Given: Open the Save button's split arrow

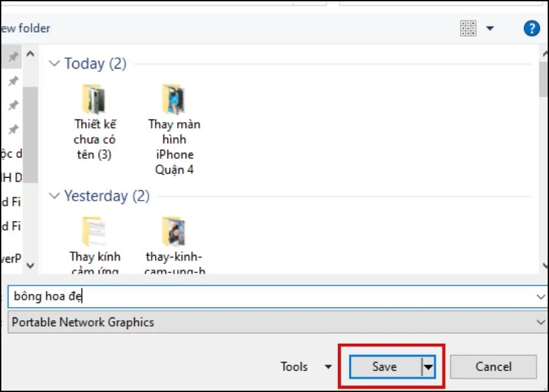Looking at the screenshot, I should pyautogui.click(x=429, y=367).
